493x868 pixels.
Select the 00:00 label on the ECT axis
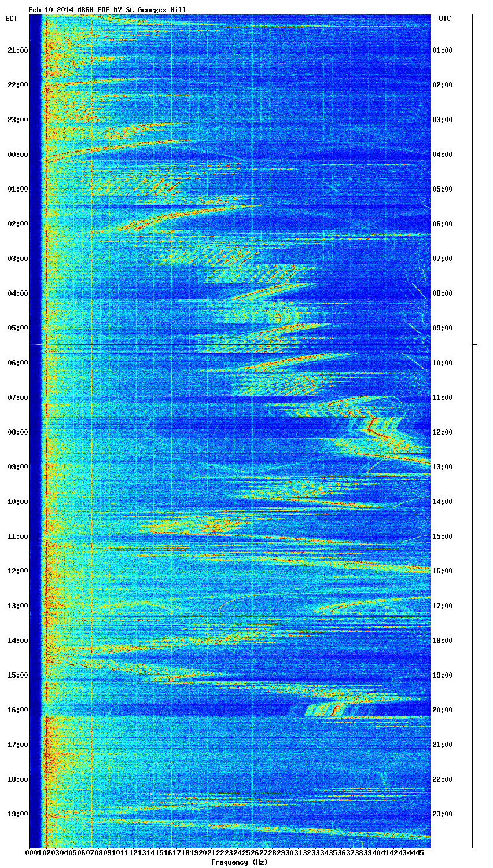[18, 155]
